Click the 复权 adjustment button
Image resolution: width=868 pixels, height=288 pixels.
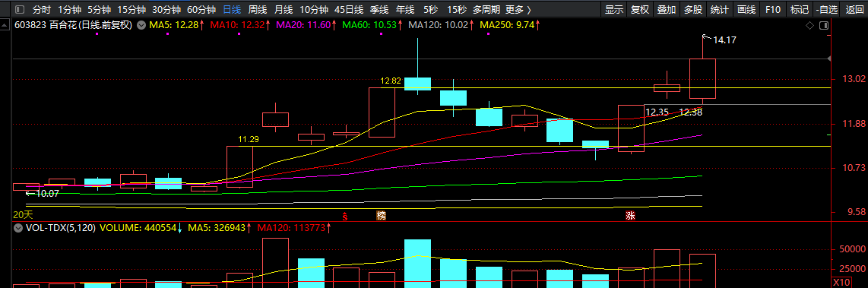[x=640, y=9]
